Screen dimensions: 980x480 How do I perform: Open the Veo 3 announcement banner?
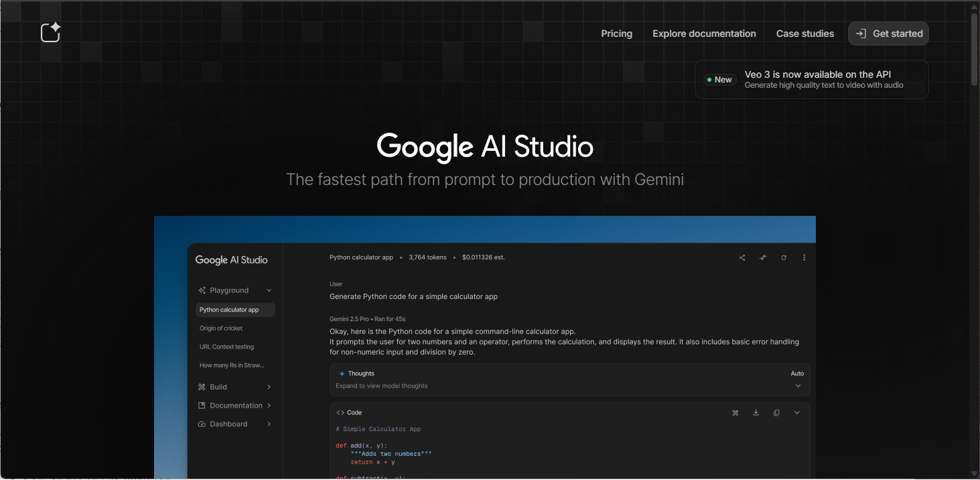coord(812,79)
